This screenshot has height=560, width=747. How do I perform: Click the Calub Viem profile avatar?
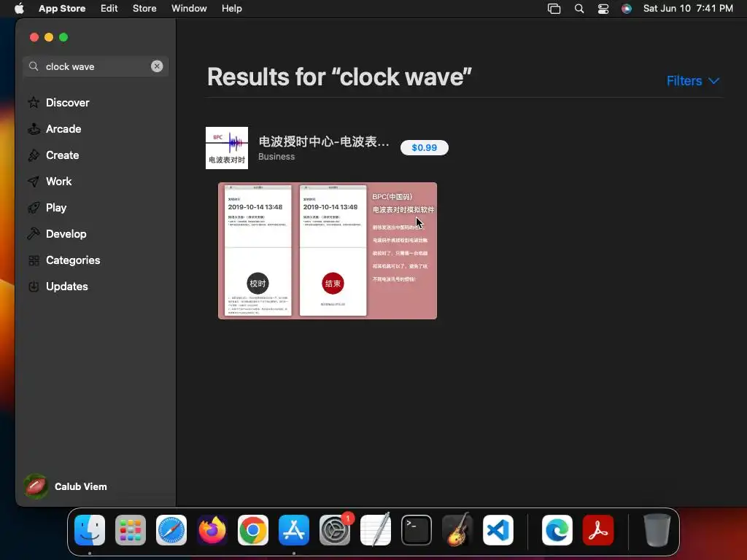36,486
